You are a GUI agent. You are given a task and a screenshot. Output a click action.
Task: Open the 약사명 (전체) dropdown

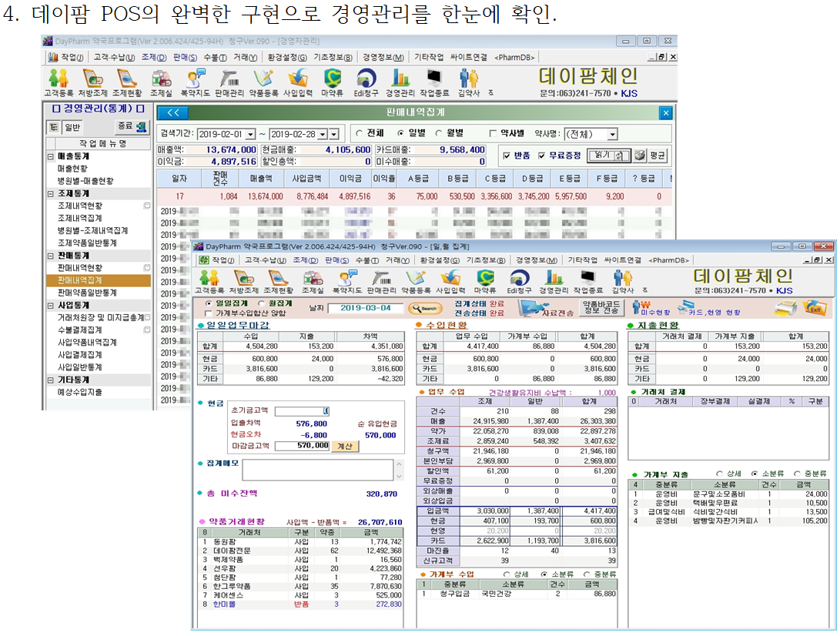(613, 134)
